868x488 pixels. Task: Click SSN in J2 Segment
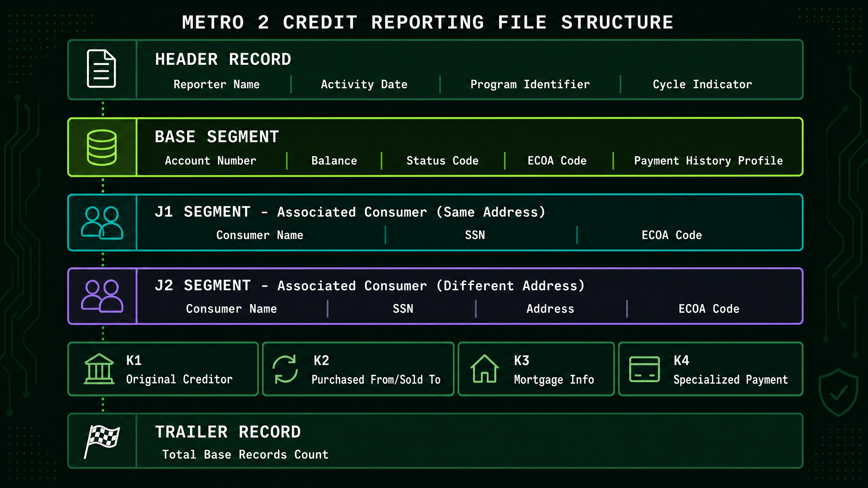pos(403,309)
